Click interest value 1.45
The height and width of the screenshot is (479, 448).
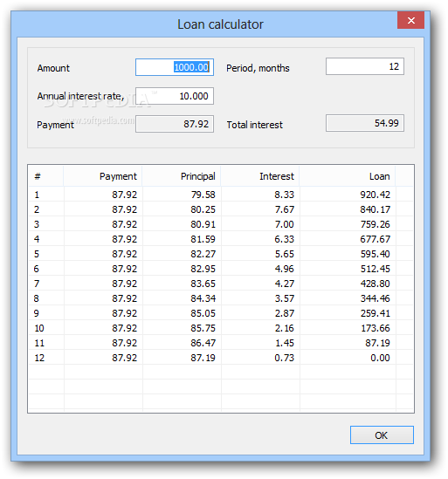coord(284,343)
